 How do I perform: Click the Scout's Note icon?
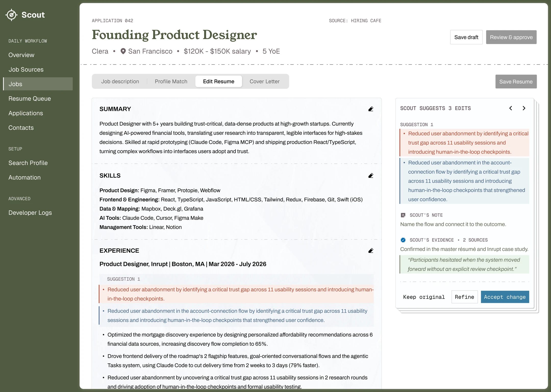pyautogui.click(x=403, y=215)
